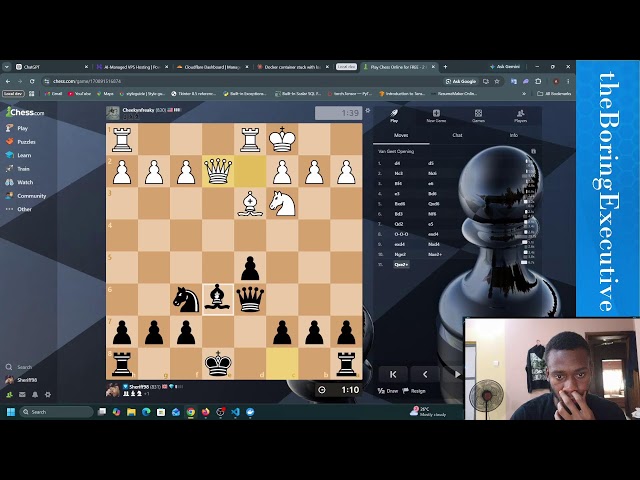The width and height of the screenshot is (640, 480).
Task: Click Ask Google in address bar
Action: point(461,81)
